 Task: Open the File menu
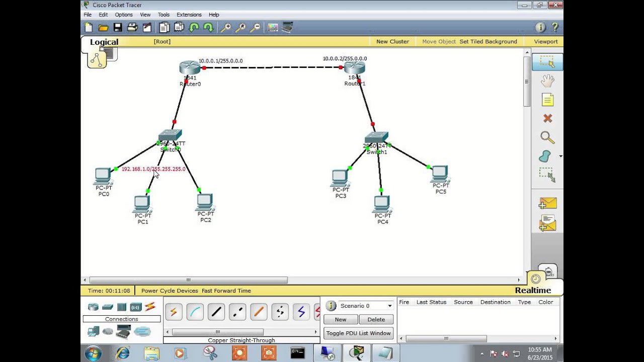88,15
